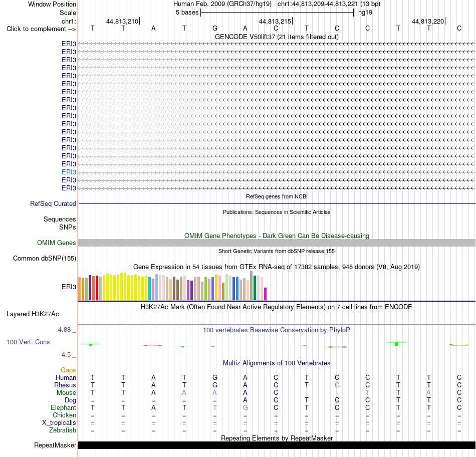Click the hg19 label next to scale bar

point(365,13)
